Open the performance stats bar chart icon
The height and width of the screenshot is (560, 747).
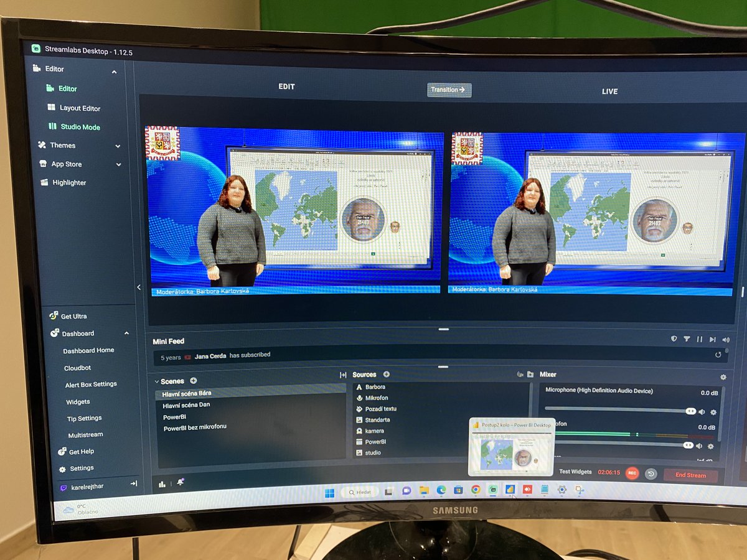(162, 484)
